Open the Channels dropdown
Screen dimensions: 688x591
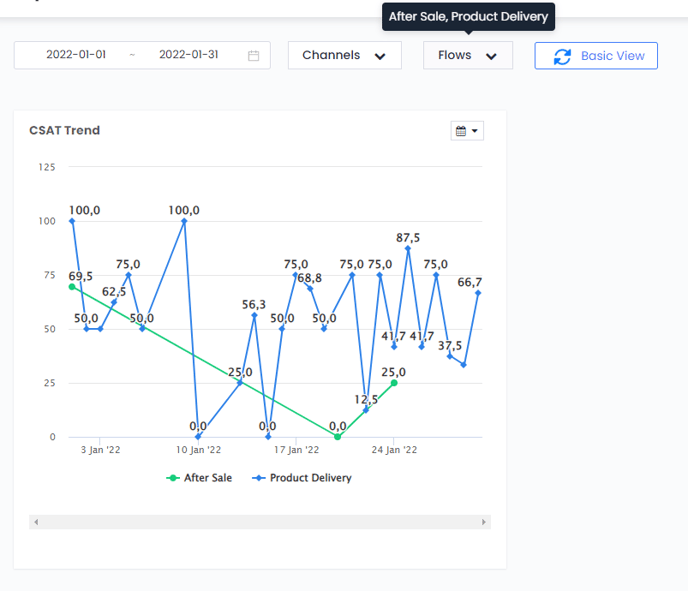pyautogui.click(x=344, y=56)
